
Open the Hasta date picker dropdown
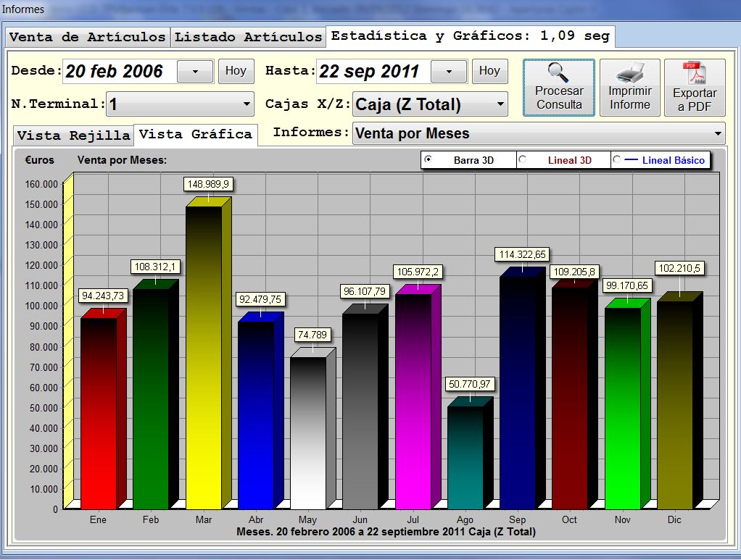(x=449, y=71)
